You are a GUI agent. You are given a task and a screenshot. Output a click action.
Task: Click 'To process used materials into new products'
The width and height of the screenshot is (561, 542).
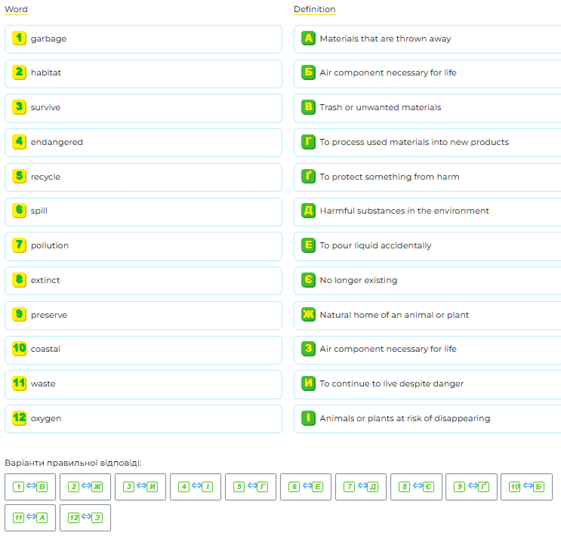pyautogui.click(x=414, y=142)
